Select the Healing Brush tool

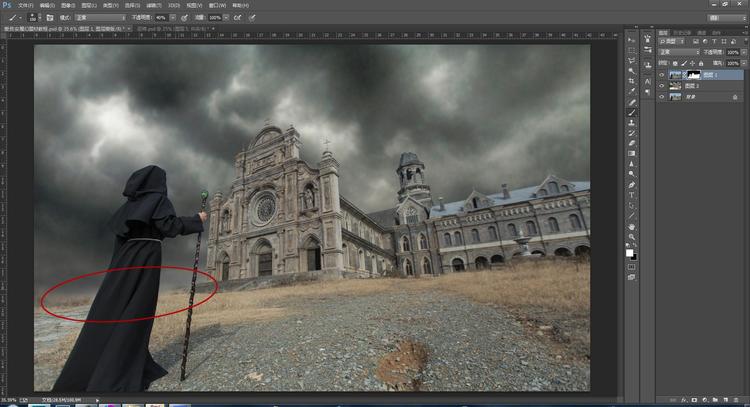631,102
